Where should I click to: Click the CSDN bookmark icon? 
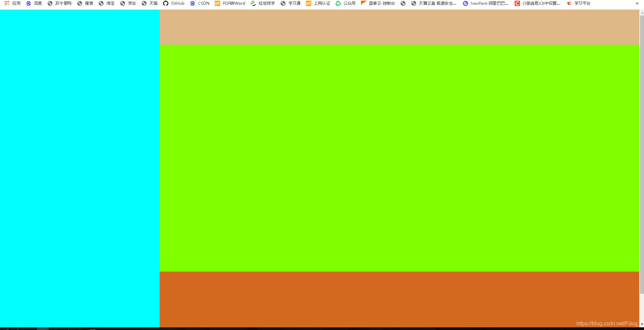coord(193,3)
